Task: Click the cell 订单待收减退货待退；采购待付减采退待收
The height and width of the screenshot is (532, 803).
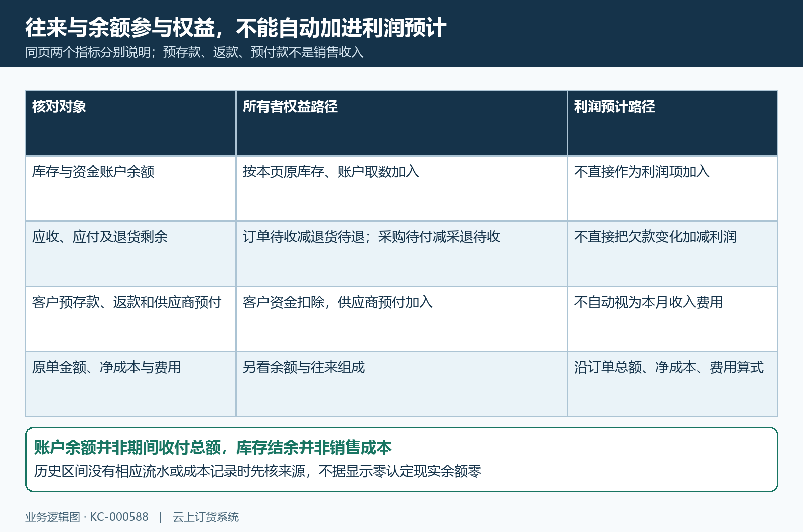Action: (x=401, y=254)
